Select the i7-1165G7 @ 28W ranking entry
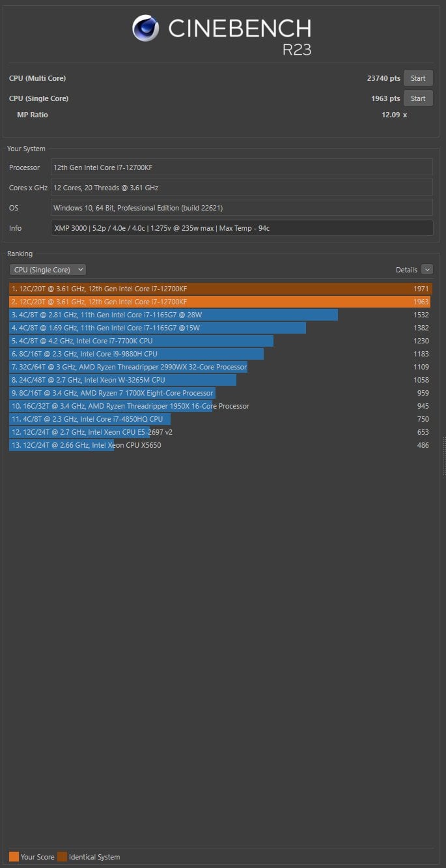Screen dimensions: 446x868 pyautogui.click(x=221, y=315)
